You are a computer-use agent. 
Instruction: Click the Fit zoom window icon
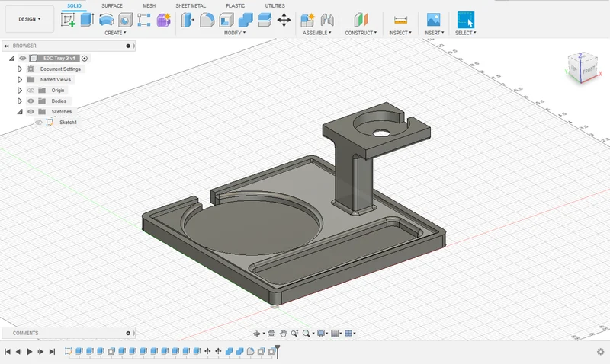click(x=307, y=334)
